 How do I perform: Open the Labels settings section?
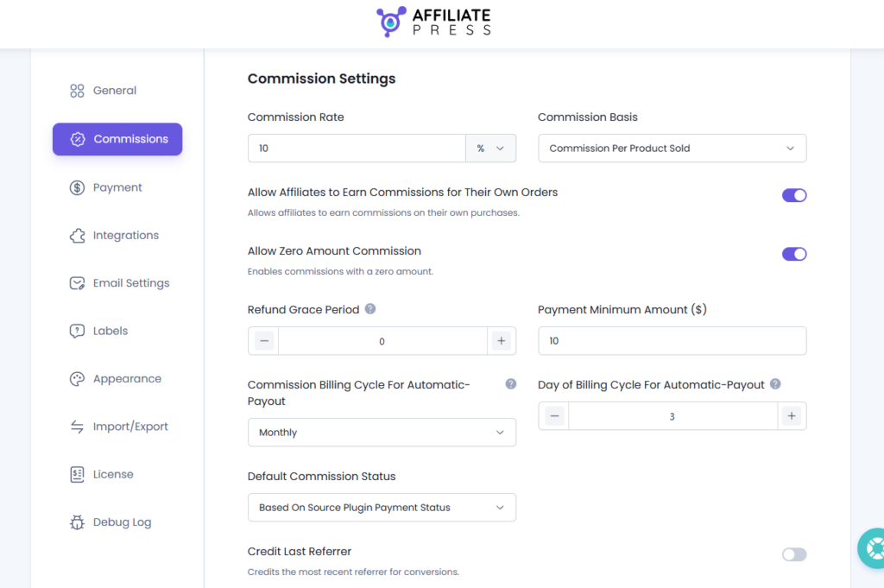[x=110, y=331]
